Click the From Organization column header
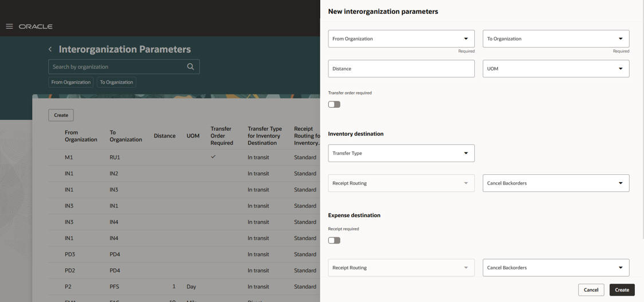 point(81,136)
